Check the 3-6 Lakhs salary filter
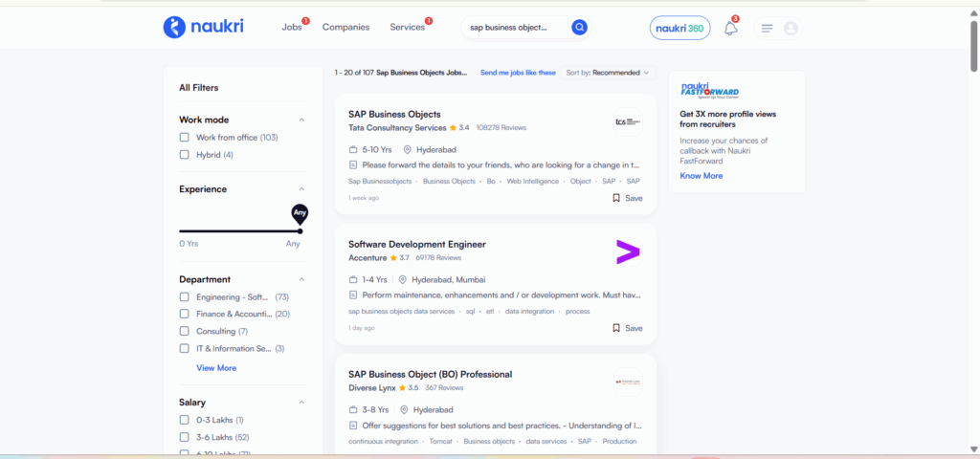 [x=185, y=437]
